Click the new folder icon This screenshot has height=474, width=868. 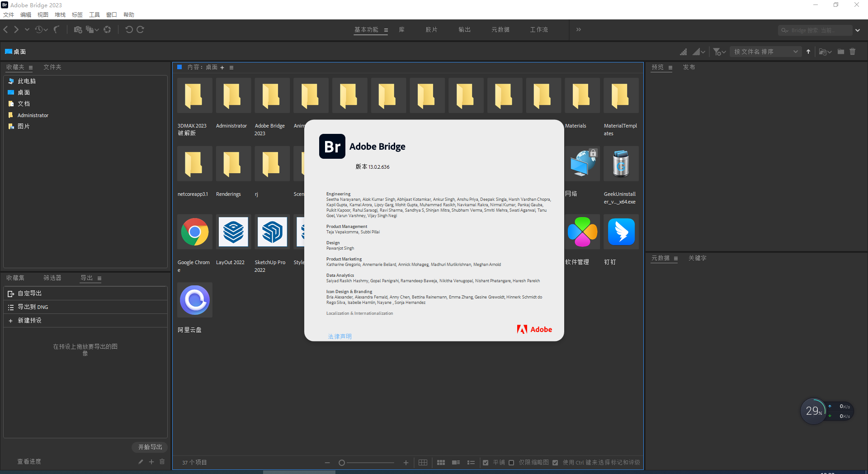coord(840,52)
